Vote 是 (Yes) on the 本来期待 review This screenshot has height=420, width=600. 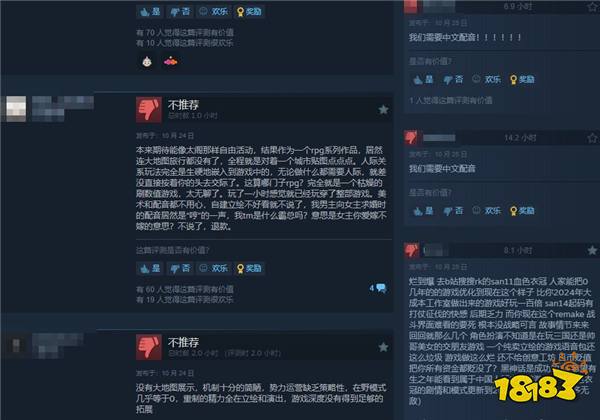(150, 268)
